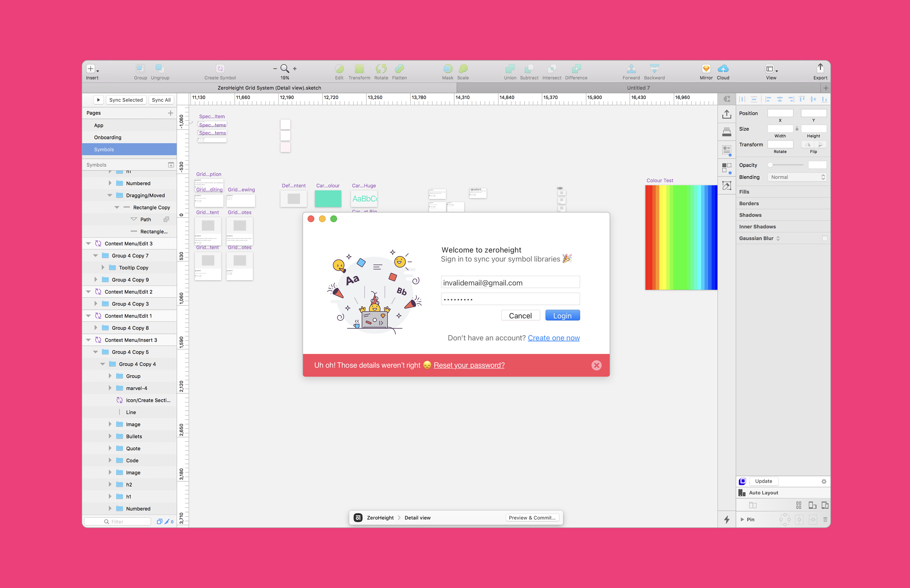Collapse the Dragging/Moved folder

110,196
